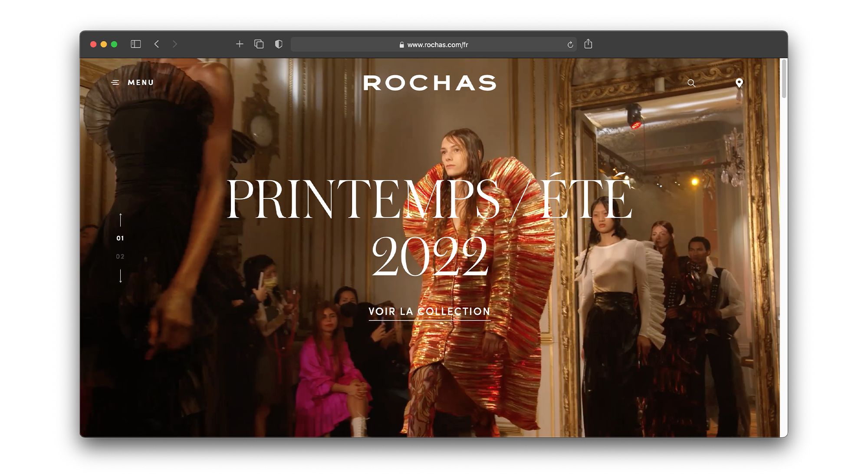Screen dimensions: 868x476
Task: Go to next slide down arrow
Action: [121, 276]
